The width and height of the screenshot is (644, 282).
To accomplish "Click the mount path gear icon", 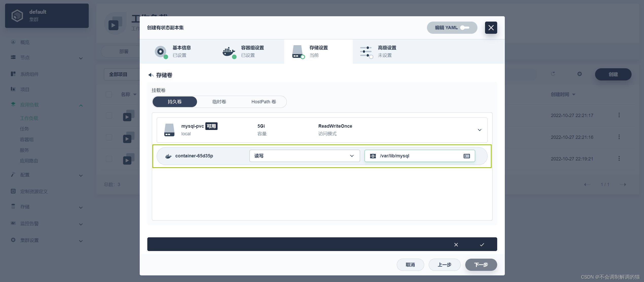I will pos(373,156).
